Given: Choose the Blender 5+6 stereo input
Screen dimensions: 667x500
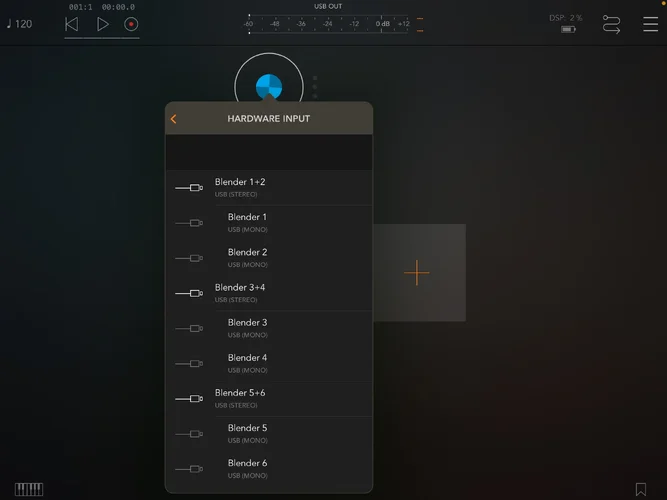Looking at the screenshot, I should pyautogui.click(x=269, y=399).
